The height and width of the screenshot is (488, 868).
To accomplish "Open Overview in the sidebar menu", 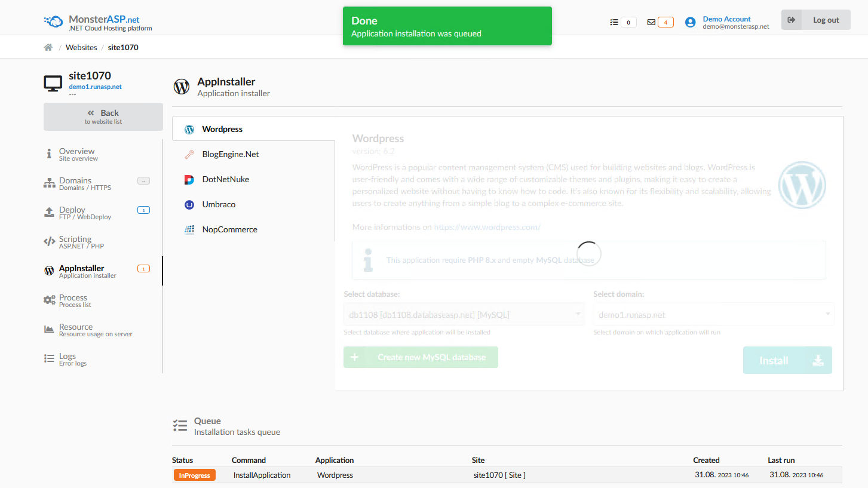I will point(102,154).
